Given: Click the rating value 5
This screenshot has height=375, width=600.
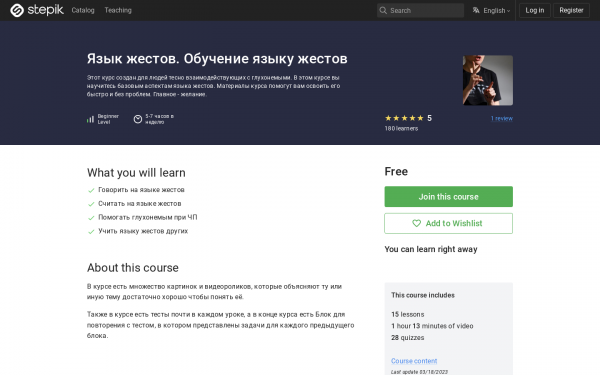Looking at the screenshot, I should click(429, 118).
